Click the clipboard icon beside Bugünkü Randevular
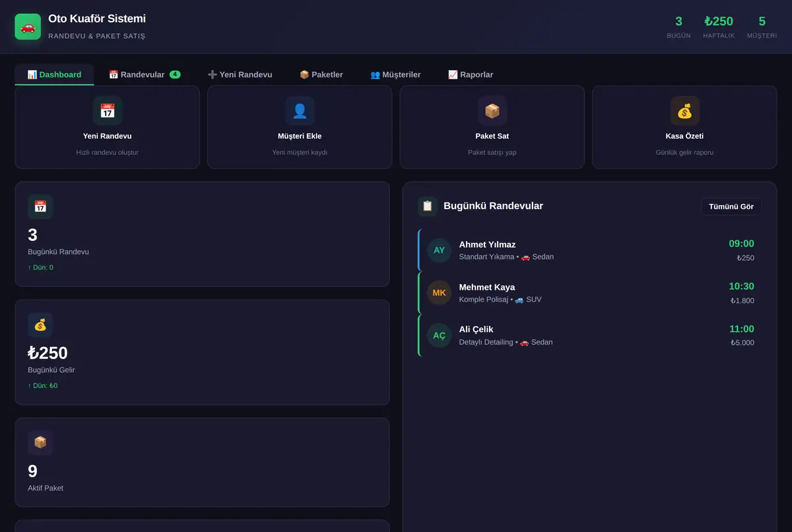 pos(428,206)
